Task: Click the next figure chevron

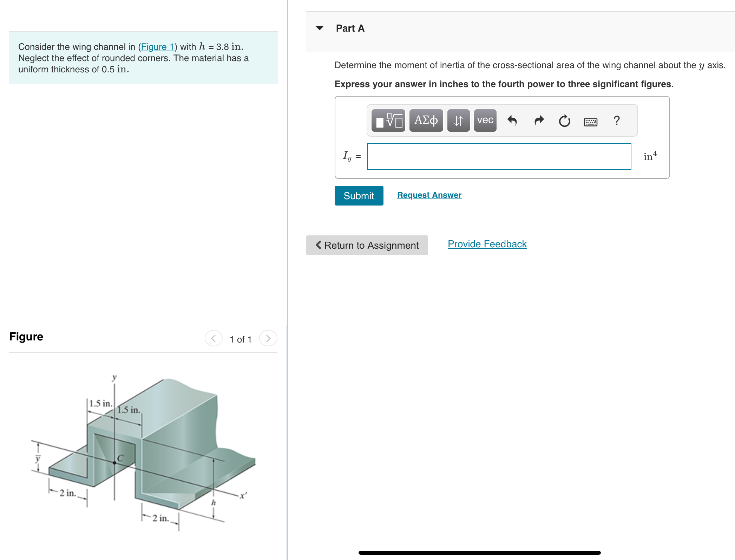Action: tap(268, 338)
